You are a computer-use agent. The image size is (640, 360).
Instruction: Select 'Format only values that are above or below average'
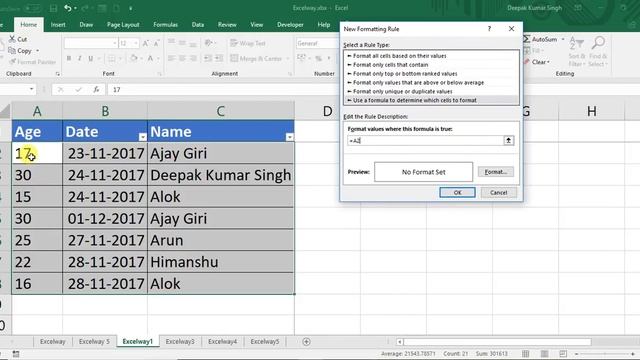point(418,82)
